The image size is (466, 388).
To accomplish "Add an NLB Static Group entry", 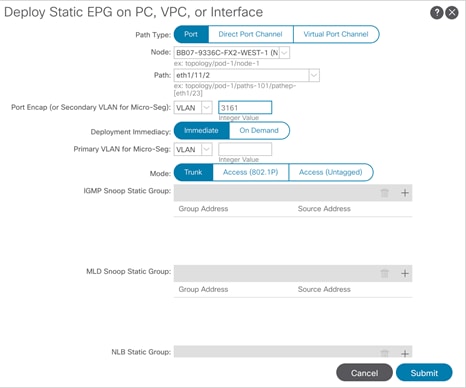I will (405, 353).
